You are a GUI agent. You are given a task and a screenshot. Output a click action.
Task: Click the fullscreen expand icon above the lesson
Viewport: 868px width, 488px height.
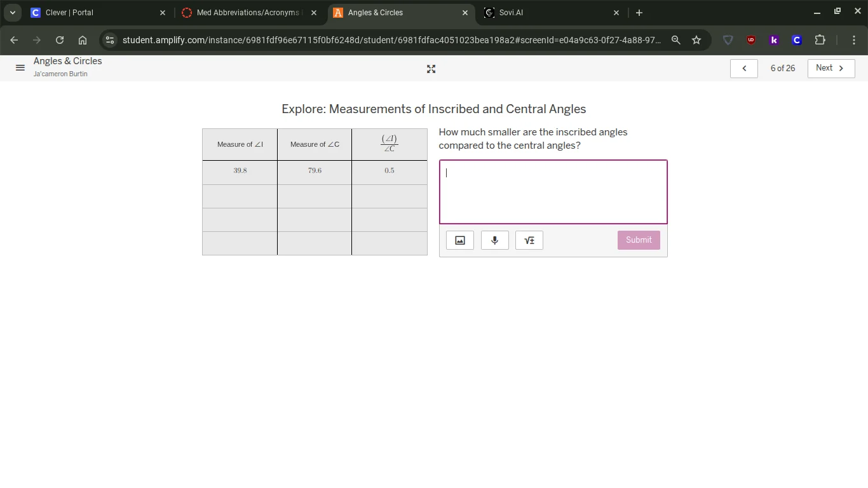tap(431, 69)
